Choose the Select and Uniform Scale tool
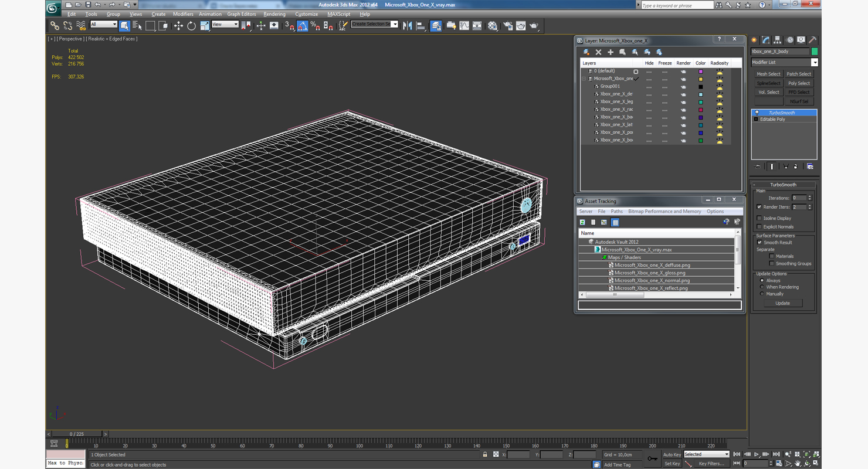The width and height of the screenshot is (868, 469). tap(204, 26)
